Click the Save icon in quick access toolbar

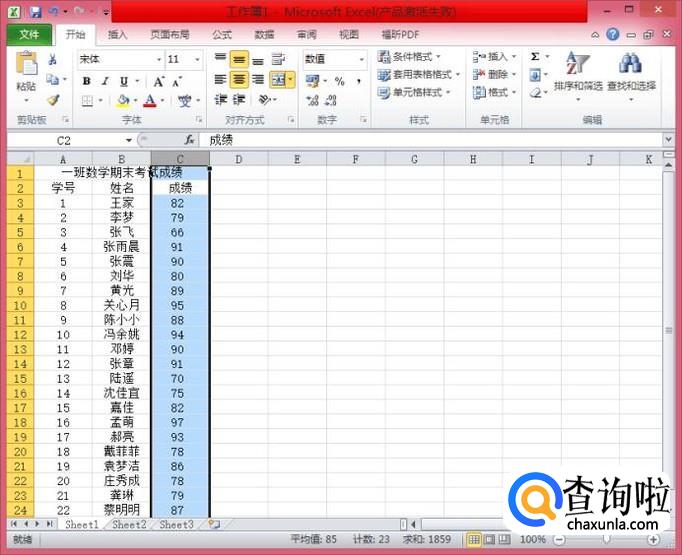coord(35,12)
